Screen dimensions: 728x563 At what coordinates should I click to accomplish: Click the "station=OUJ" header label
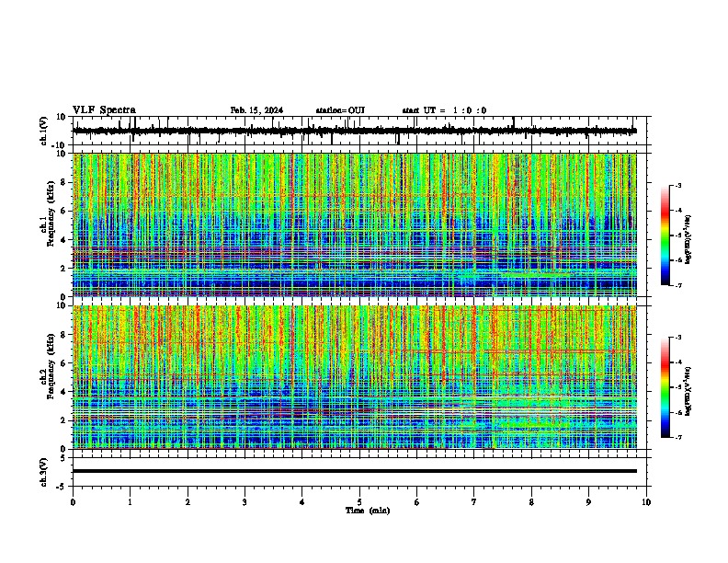point(340,110)
